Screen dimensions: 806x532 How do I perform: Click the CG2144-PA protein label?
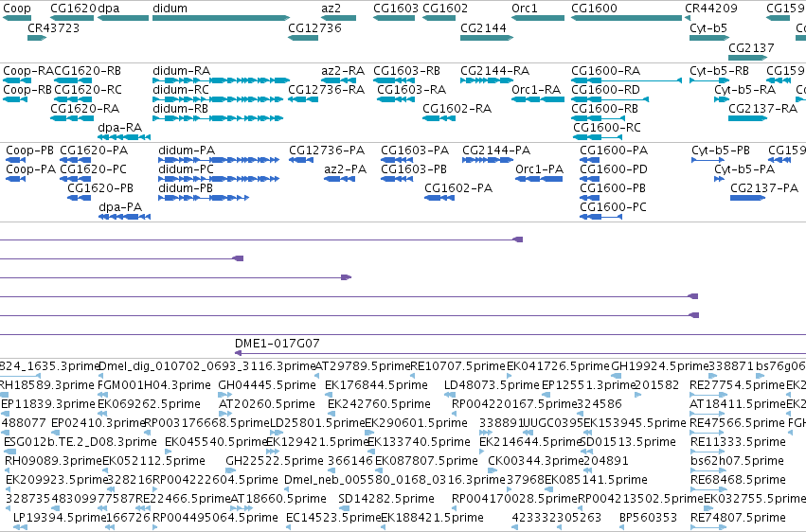(496, 151)
